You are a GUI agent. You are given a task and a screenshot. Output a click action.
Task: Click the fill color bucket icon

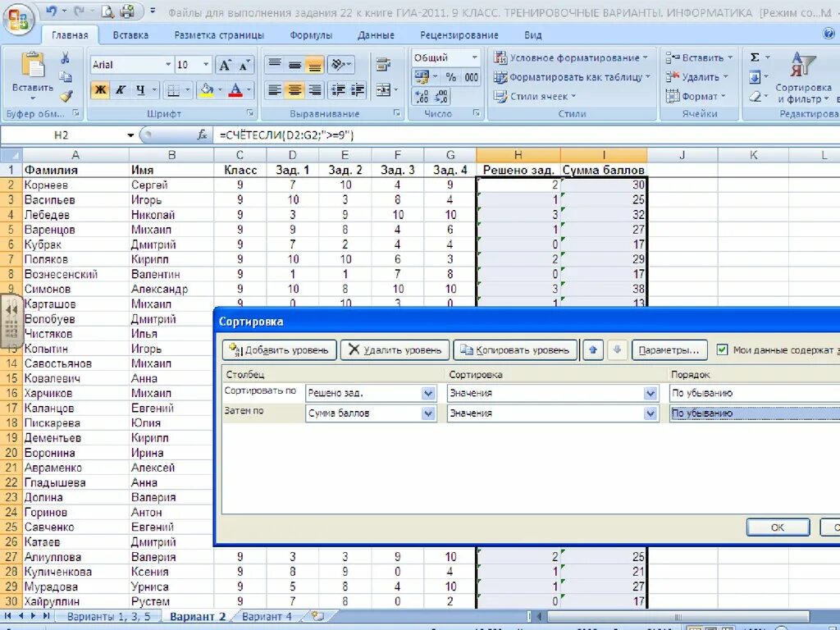(206, 89)
